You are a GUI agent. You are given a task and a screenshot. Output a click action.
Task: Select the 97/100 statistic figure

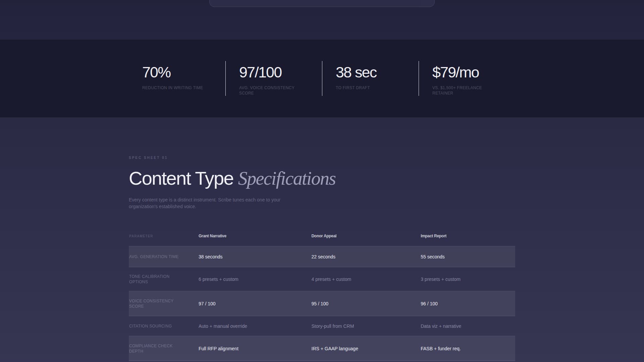pos(260,72)
